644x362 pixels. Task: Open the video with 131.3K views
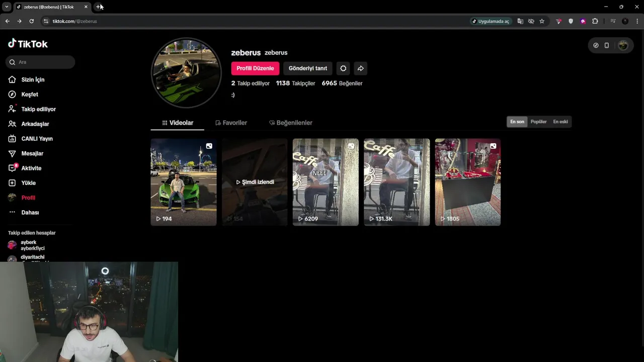(x=397, y=182)
